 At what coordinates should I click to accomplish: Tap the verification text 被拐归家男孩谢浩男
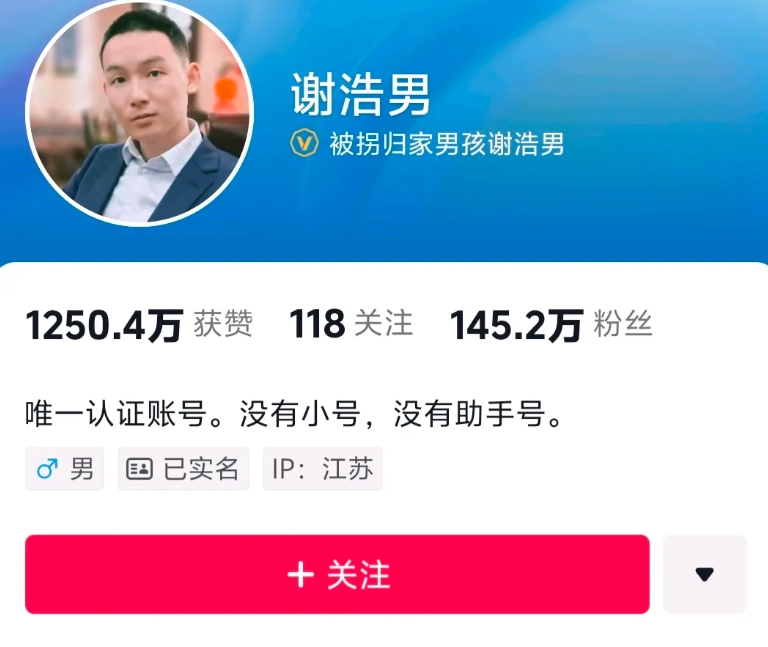tap(446, 144)
